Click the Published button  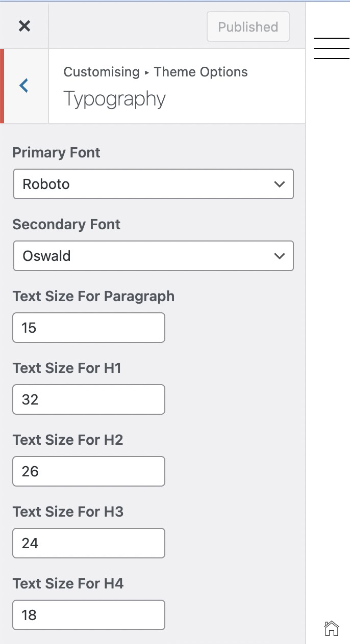coord(248,27)
